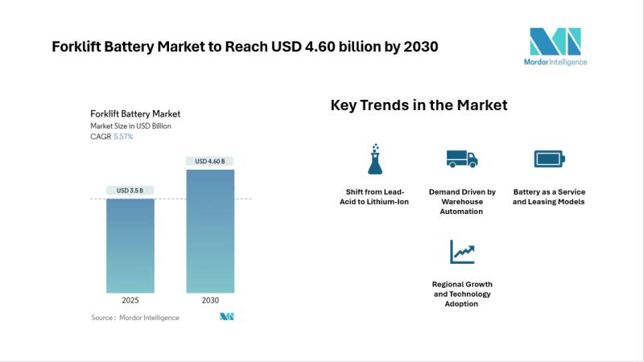The image size is (644, 362).
Task: Click the 2030 x-axis year label
Action: point(210,300)
